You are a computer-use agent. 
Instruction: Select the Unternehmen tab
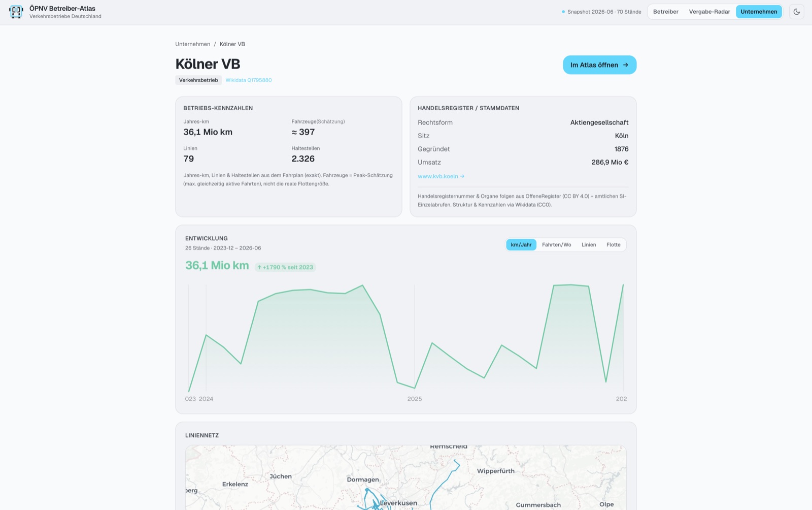759,12
